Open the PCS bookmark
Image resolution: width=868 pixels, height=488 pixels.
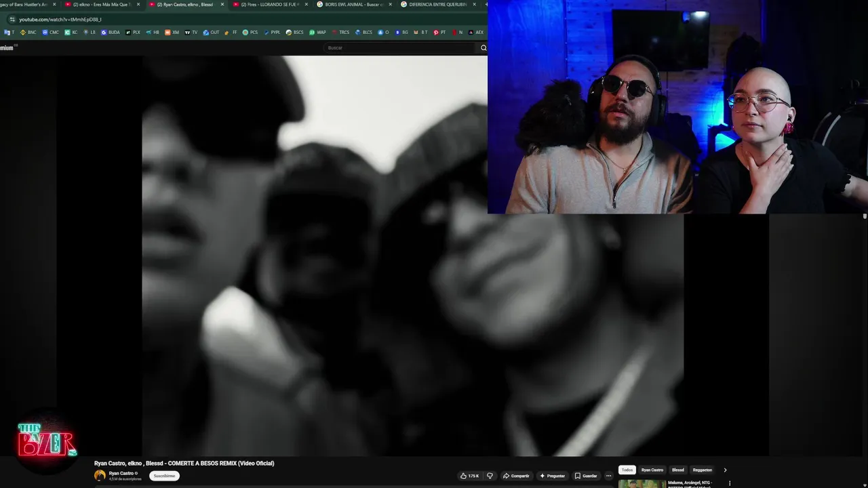coord(251,33)
